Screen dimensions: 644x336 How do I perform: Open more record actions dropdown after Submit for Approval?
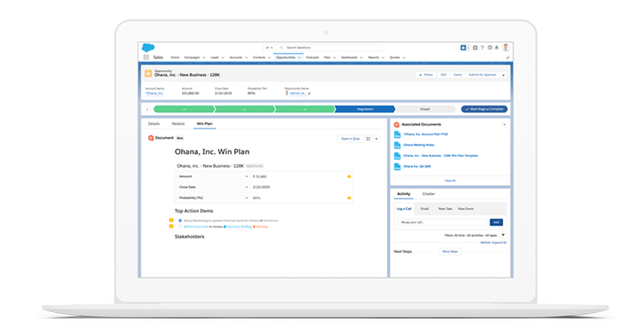tap(503, 75)
